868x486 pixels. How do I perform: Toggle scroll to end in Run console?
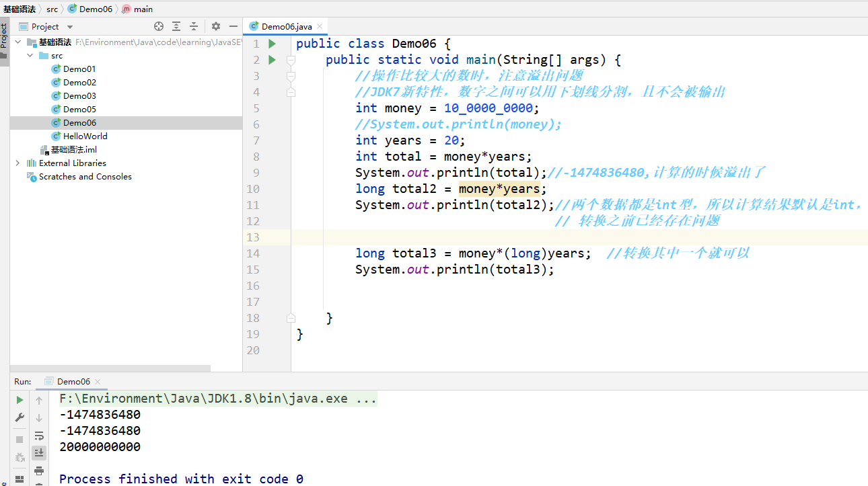coord(39,453)
